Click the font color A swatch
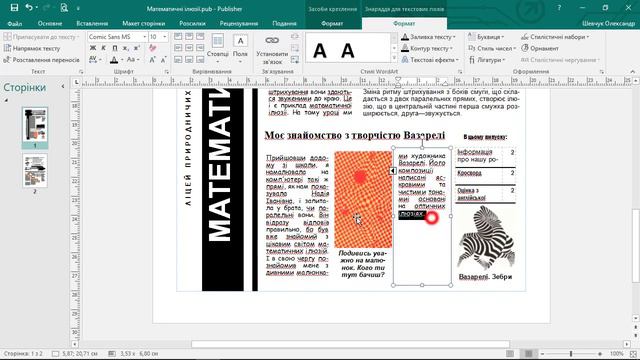The image size is (640, 360). pyautogui.click(x=114, y=60)
